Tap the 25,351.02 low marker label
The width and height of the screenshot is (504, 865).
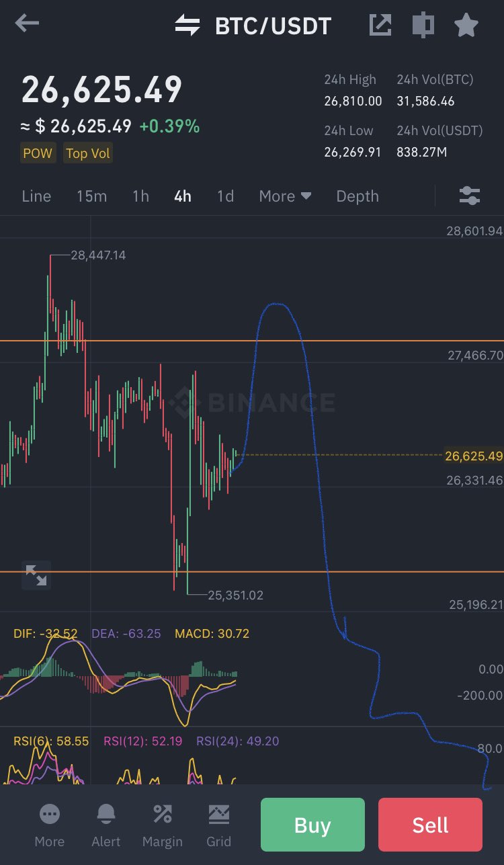[236, 595]
